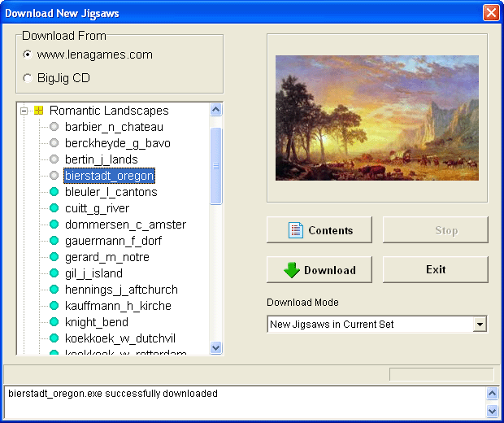Click the gray status dot beside barbier_n_chateau
504x423 pixels.
click(54, 127)
